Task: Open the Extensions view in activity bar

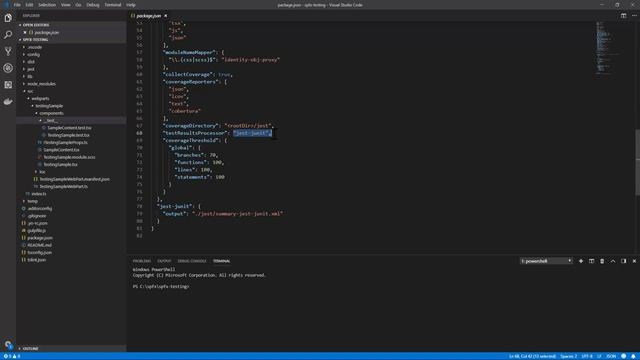Action: (x=8, y=85)
